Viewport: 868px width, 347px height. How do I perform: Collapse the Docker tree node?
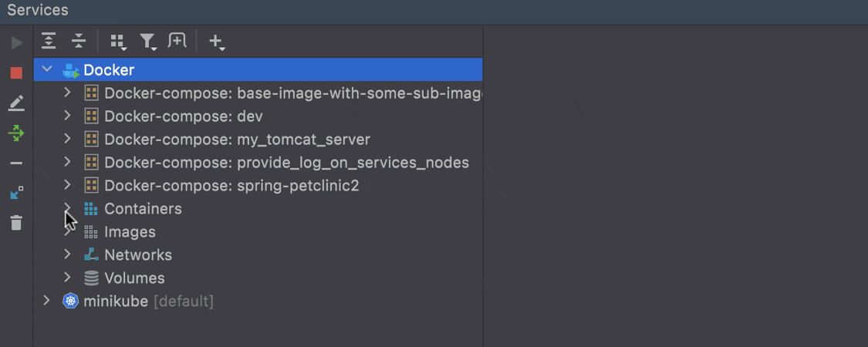(x=47, y=69)
